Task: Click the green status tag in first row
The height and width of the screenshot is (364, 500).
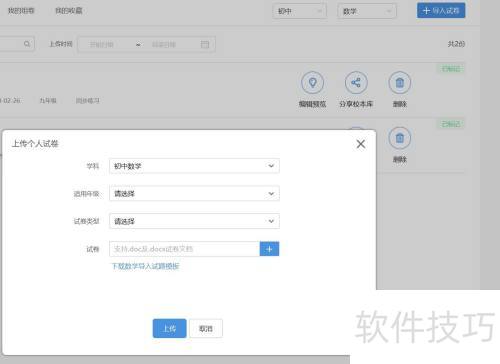Action: (x=451, y=69)
